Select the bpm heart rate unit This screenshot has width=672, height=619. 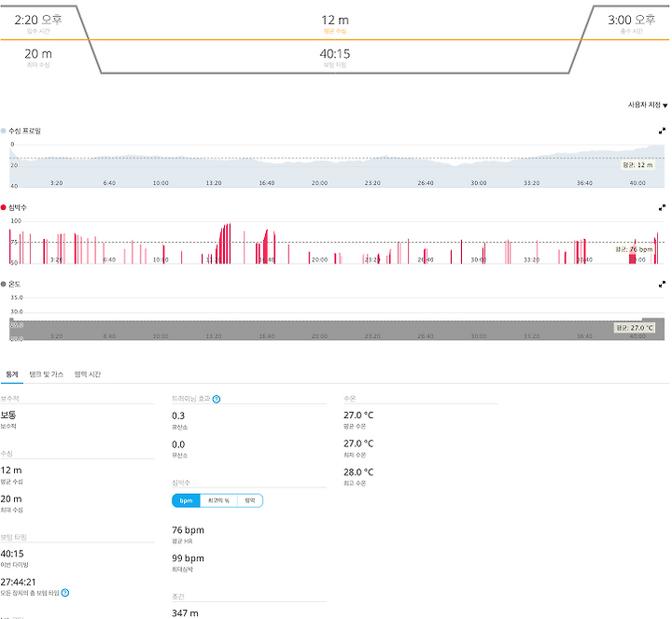tap(186, 500)
